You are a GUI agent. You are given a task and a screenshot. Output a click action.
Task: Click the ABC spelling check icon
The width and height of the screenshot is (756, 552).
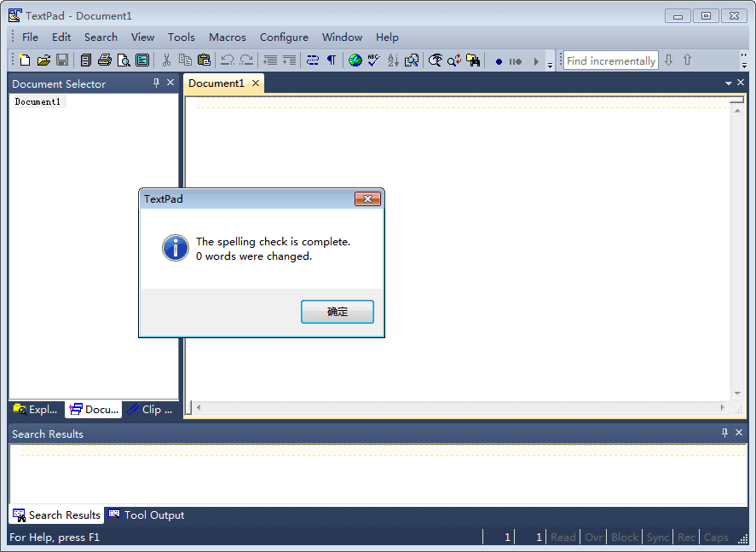coord(373,60)
